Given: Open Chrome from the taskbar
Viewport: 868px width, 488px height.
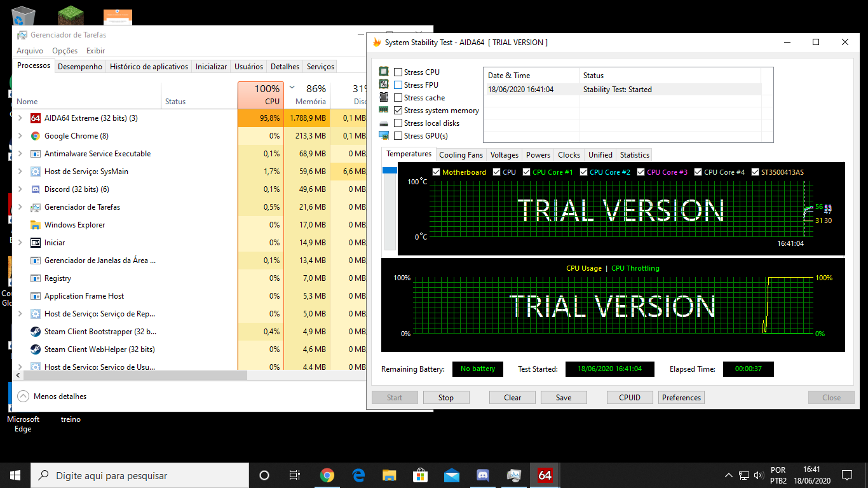Looking at the screenshot, I should pyautogui.click(x=327, y=475).
